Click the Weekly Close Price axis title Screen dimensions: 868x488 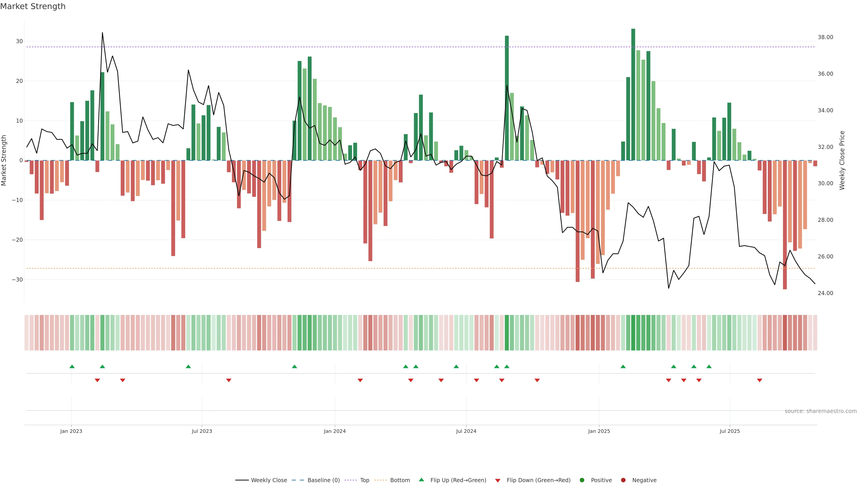(x=842, y=160)
